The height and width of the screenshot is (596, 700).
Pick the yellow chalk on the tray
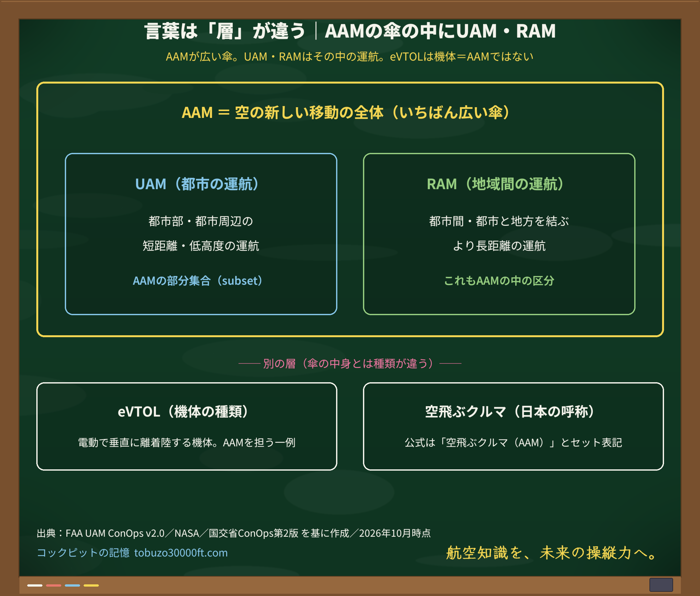click(91, 586)
